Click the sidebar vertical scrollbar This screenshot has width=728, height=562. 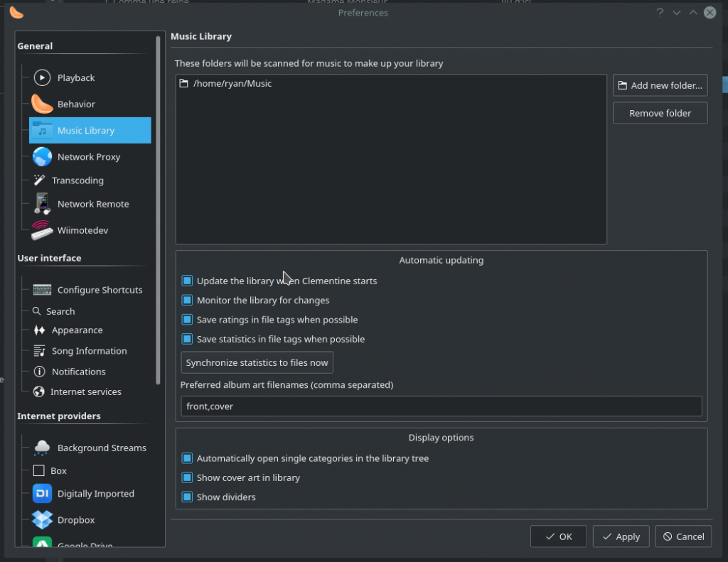pos(159,210)
